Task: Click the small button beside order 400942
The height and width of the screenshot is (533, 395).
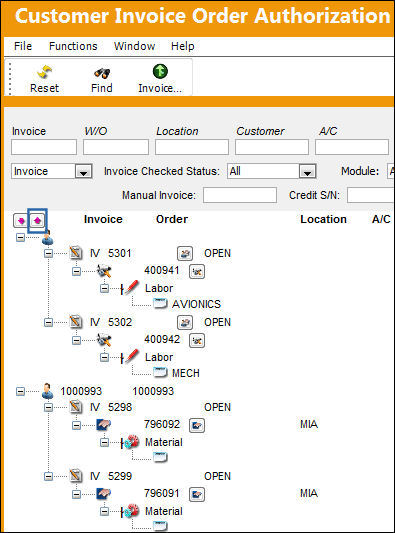Action: 197,340
